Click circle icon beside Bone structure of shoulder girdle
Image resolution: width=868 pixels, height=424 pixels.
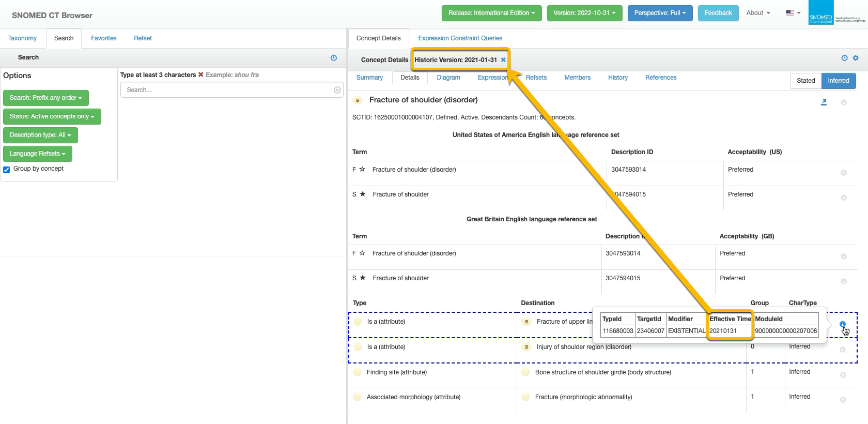pos(526,372)
